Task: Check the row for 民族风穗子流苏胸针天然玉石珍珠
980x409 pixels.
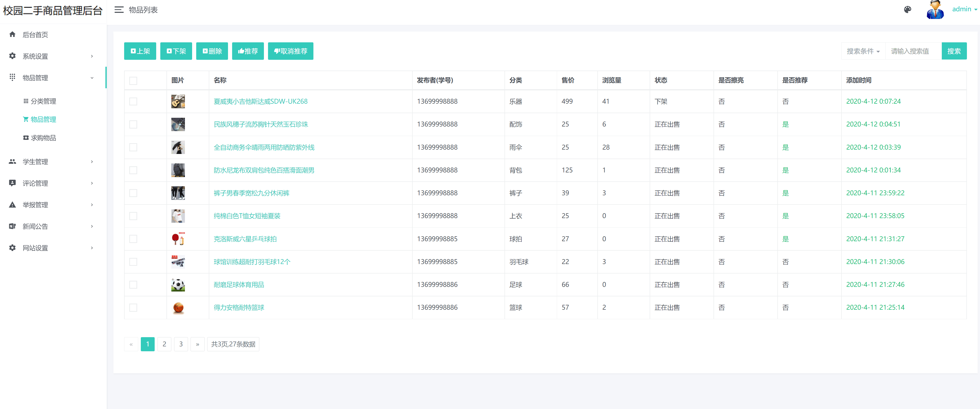Action: pyautogui.click(x=133, y=124)
